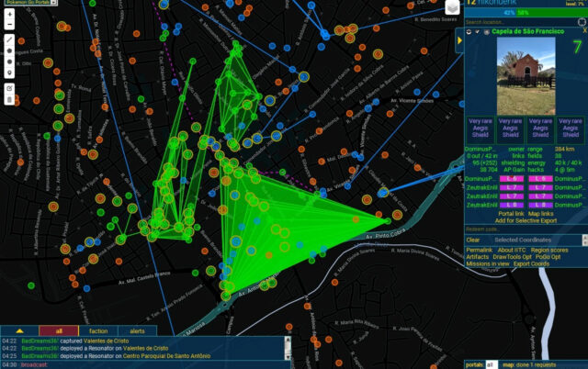Zoom in the map with plus button
Screen dimensions: 588x369
point(10,14)
